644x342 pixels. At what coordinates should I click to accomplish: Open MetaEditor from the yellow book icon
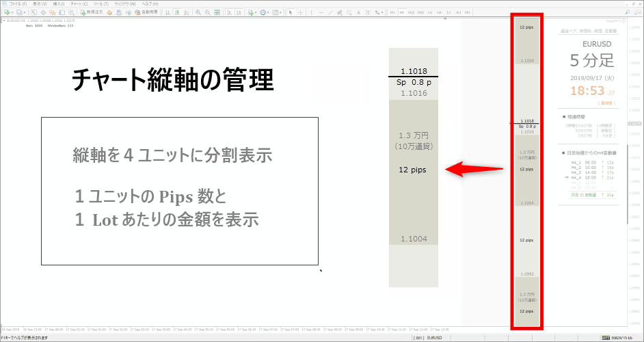point(109,12)
